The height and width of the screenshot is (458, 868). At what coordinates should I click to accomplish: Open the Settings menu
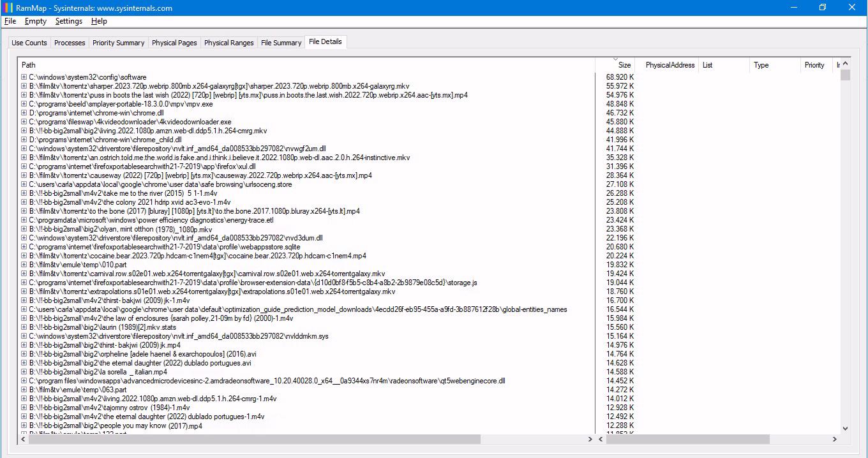tap(68, 21)
